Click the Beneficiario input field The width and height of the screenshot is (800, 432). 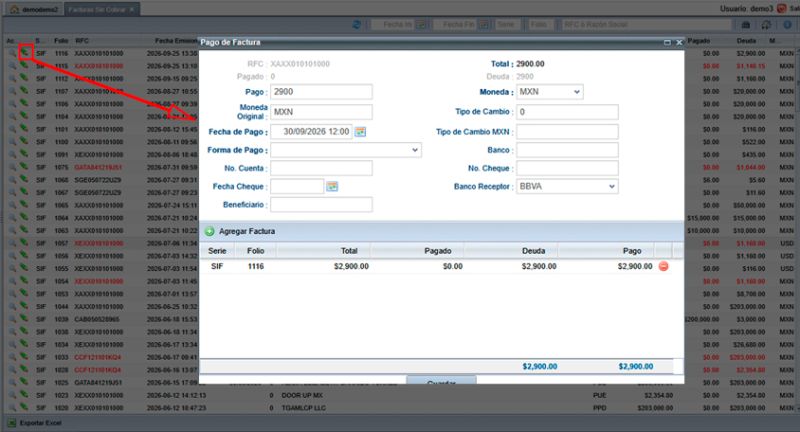321,205
